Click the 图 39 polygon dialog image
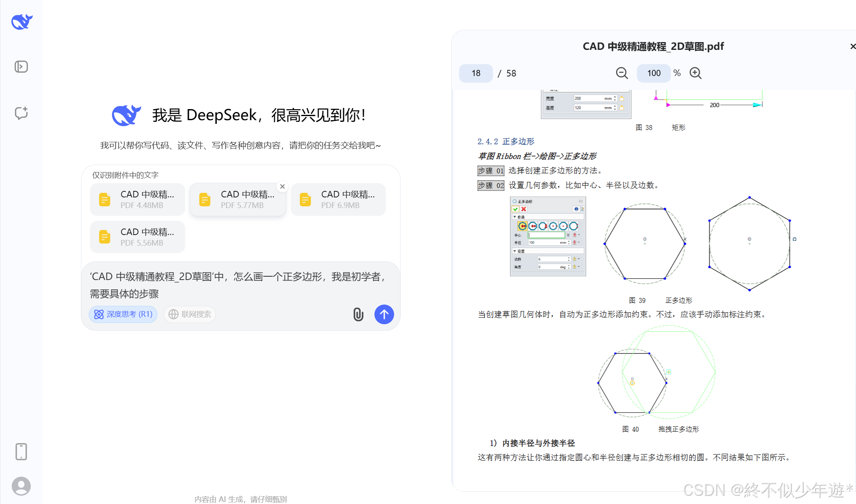 tap(548, 236)
